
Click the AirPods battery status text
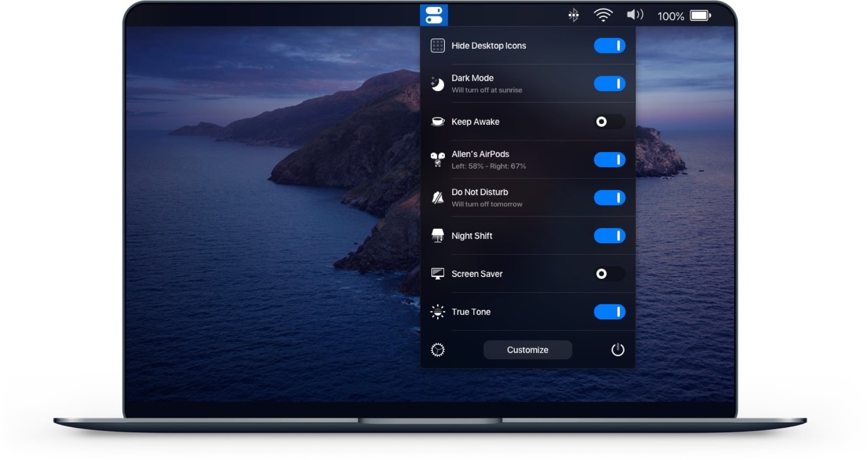[490, 166]
